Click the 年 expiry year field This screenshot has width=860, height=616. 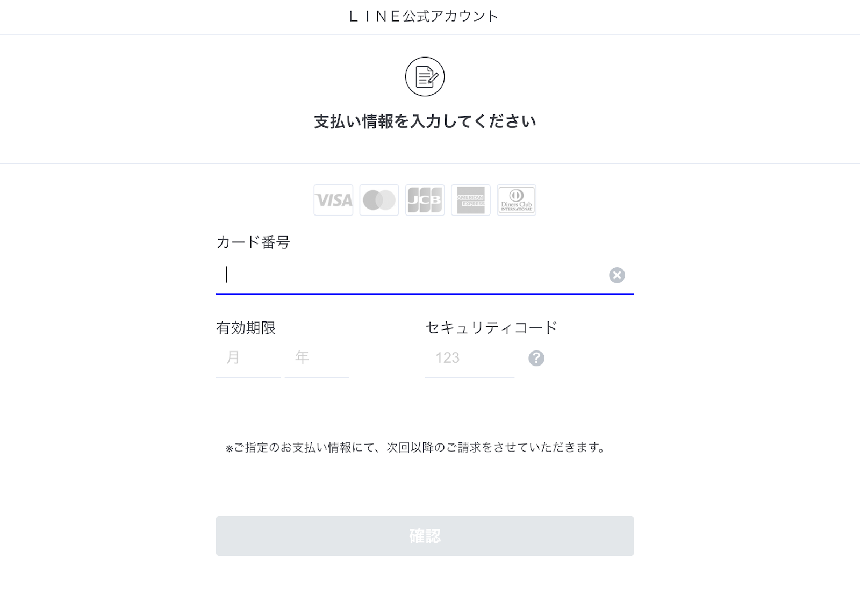coord(317,358)
